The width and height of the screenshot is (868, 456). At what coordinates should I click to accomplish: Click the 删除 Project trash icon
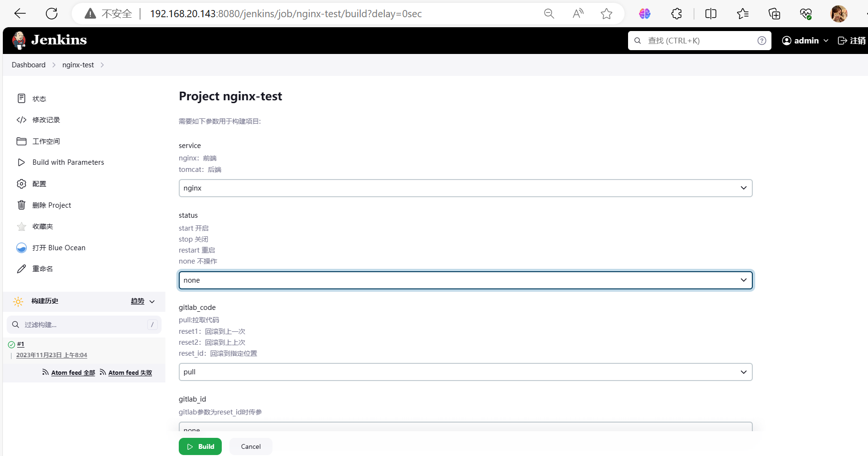[x=22, y=205]
